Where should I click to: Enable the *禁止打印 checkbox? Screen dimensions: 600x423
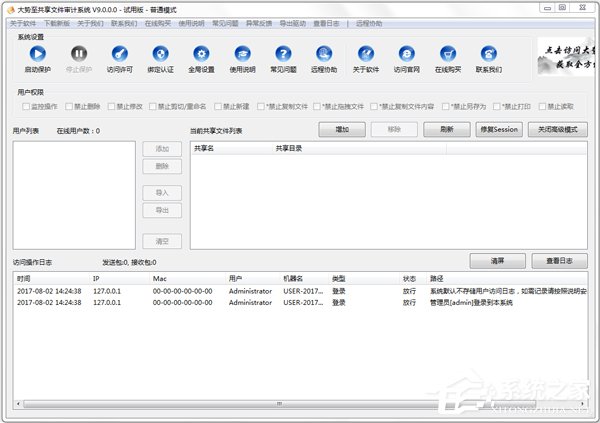click(497, 106)
